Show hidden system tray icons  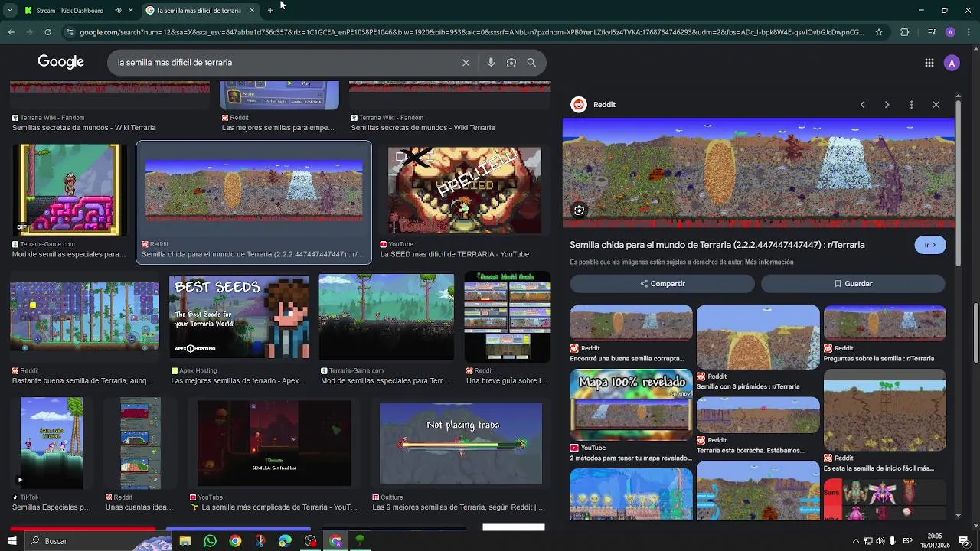pos(855,541)
